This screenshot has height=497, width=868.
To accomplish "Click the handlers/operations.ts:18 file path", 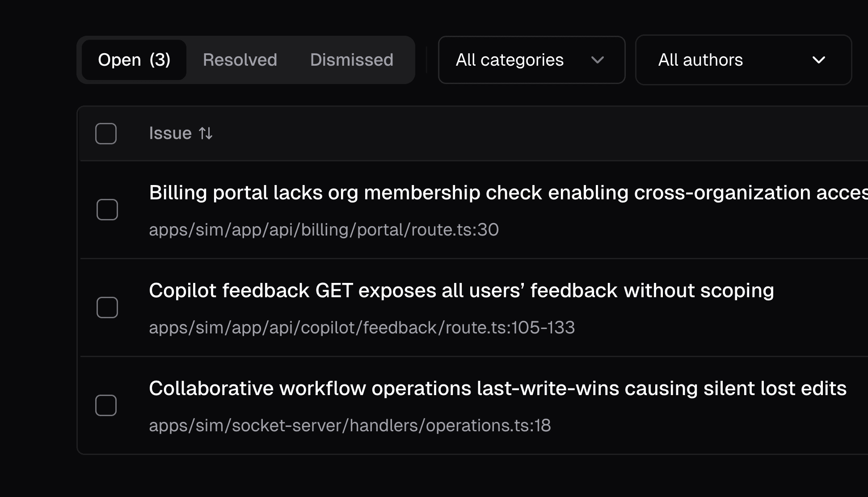I will click(350, 425).
